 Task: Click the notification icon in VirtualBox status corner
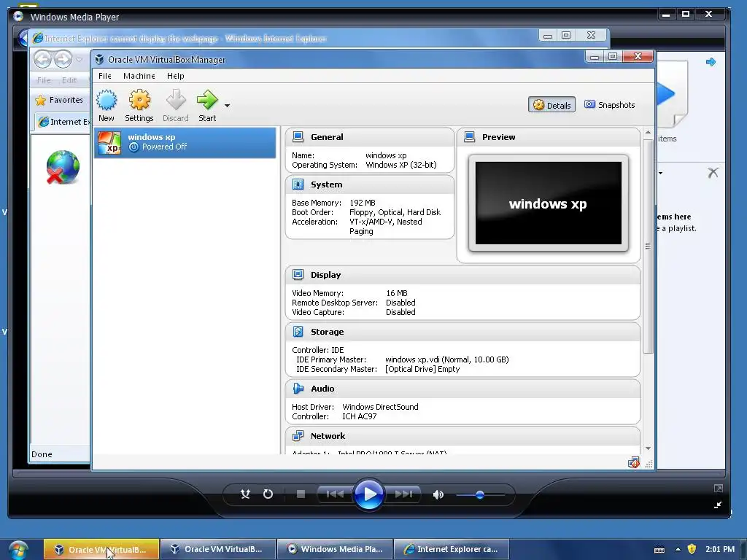pyautogui.click(x=634, y=462)
